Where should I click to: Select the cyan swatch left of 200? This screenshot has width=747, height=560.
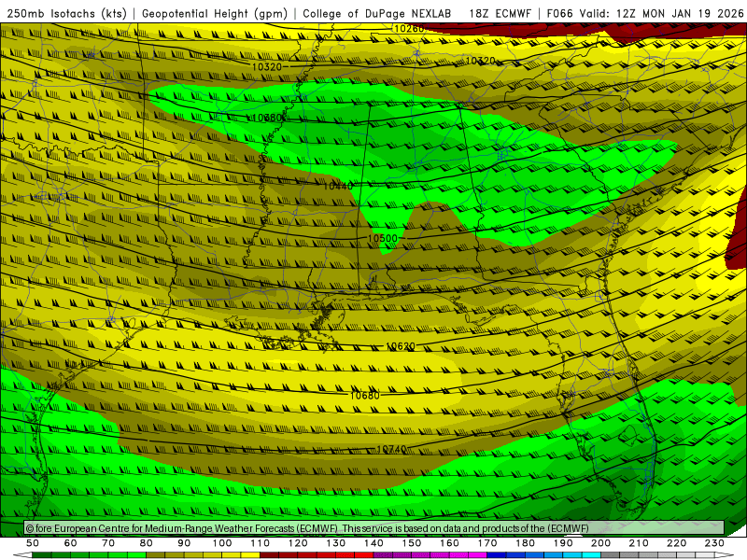(591, 555)
